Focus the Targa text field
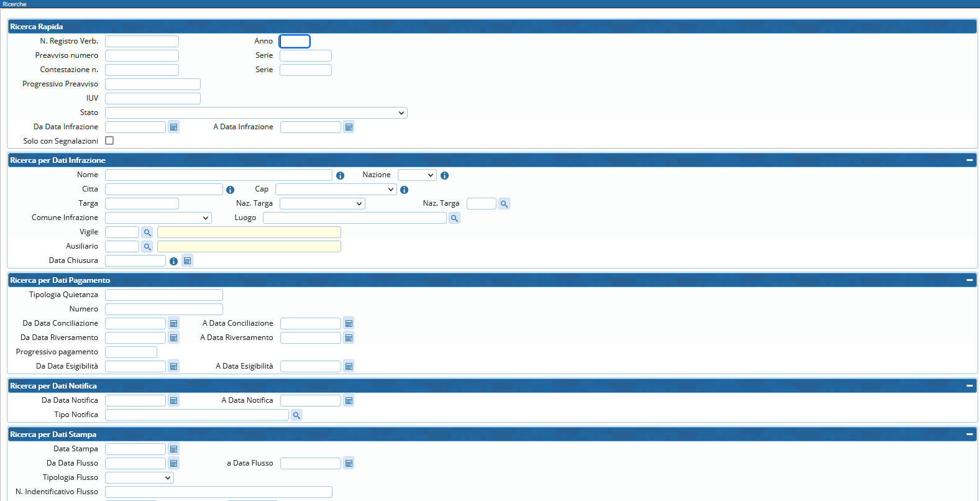980x501 pixels. (142, 204)
